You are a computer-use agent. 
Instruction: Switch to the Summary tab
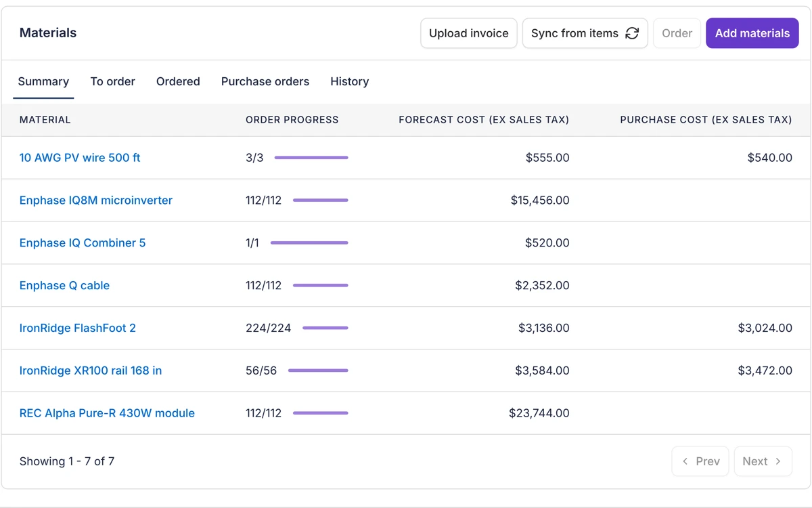pyautogui.click(x=43, y=81)
